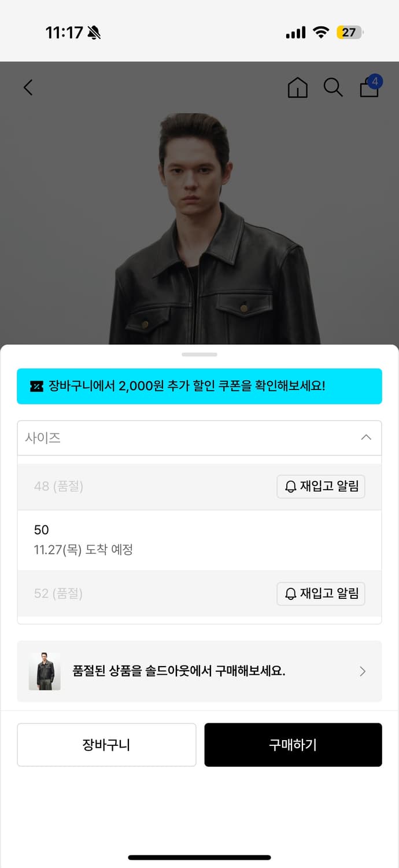Open the size dropdown header labeled 사이즈
This screenshot has width=399, height=868.
199,438
